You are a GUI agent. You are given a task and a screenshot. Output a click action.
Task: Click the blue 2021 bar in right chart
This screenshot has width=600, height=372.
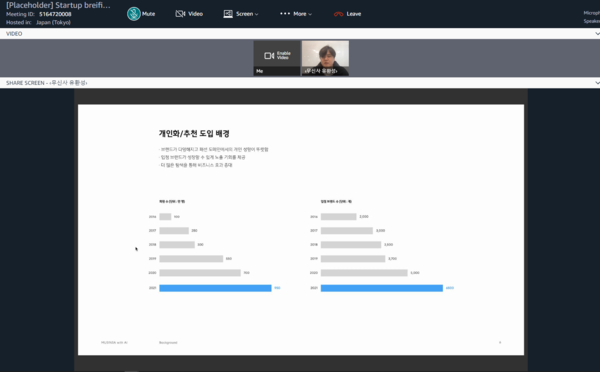382,288
